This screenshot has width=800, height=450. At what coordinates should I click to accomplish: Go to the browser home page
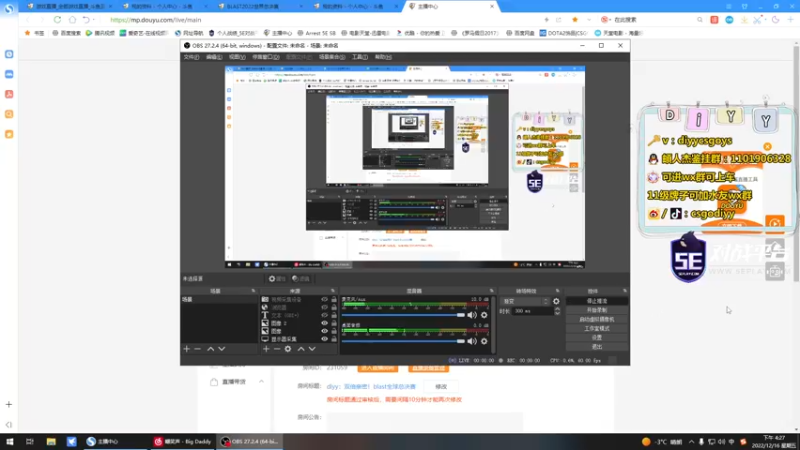coord(72,19)
